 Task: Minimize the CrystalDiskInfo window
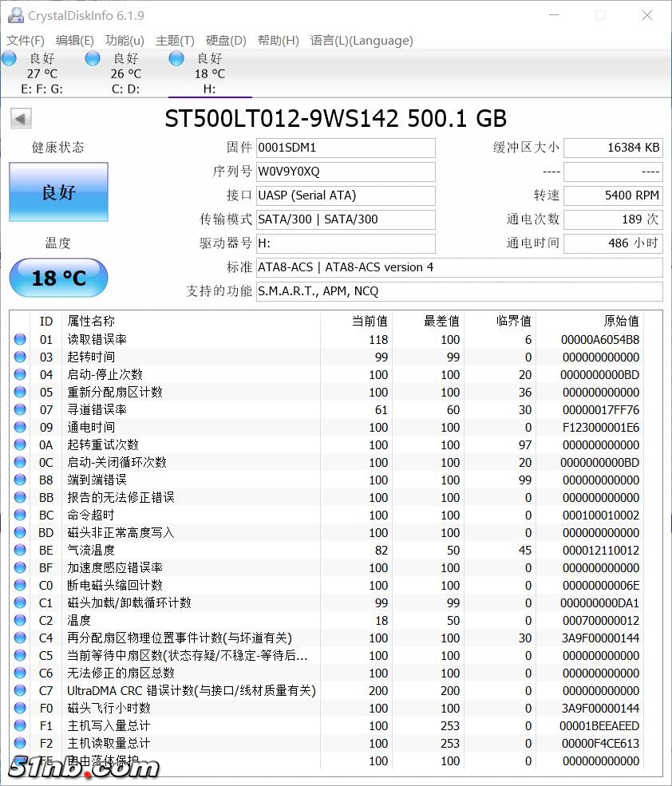(x=554, y=15)
